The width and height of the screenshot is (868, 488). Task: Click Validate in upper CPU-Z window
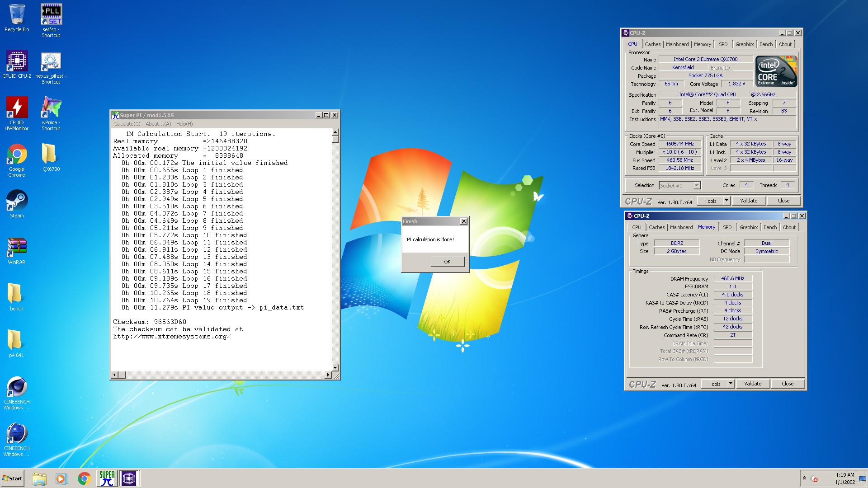click(749, 201)
